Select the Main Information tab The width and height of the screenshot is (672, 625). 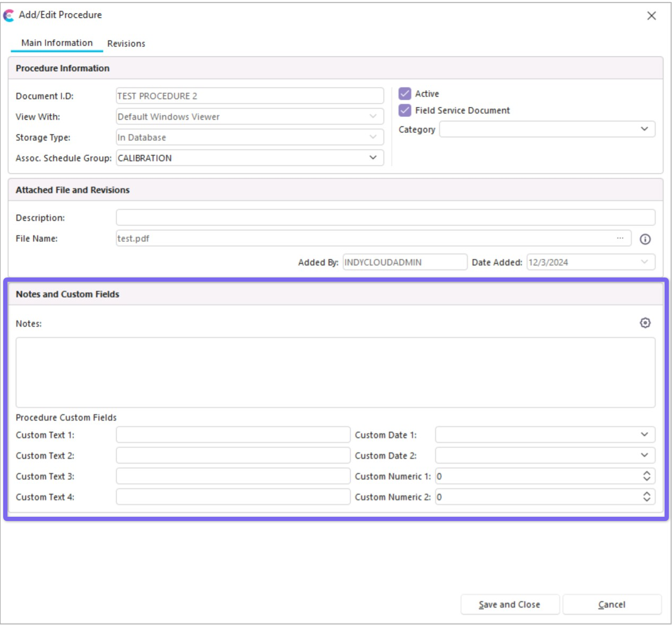coord(57,43)
